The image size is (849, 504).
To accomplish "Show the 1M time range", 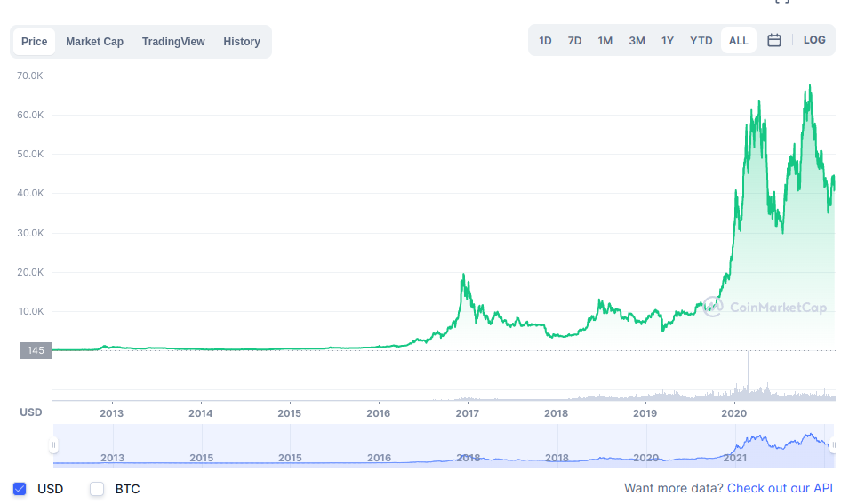I will pyautogui.click(x=605, y=41).
